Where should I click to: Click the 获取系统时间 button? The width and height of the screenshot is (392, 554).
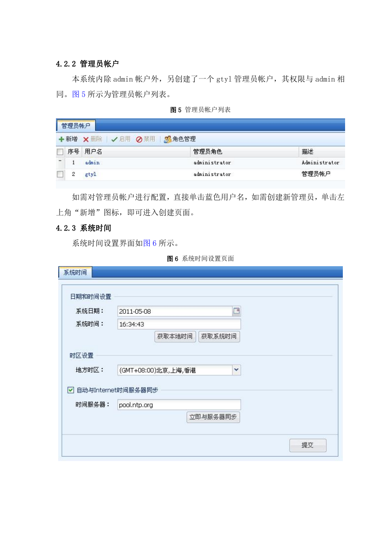219,337
